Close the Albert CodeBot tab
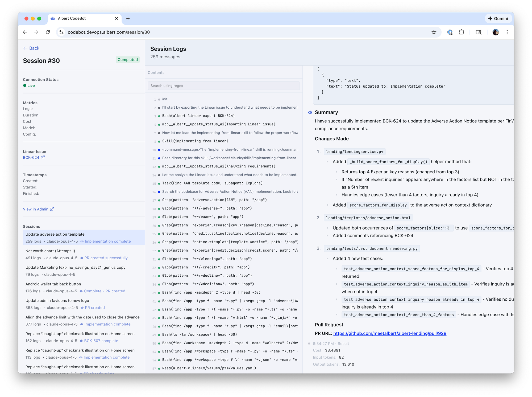Viewport: 532px width, 397px height. [117, 18]
